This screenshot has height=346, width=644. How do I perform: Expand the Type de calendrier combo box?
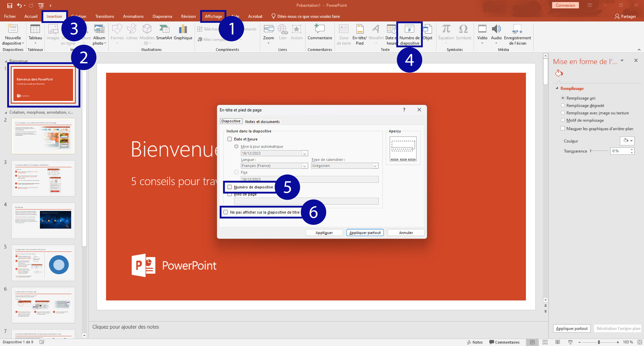tap(375, 166)
